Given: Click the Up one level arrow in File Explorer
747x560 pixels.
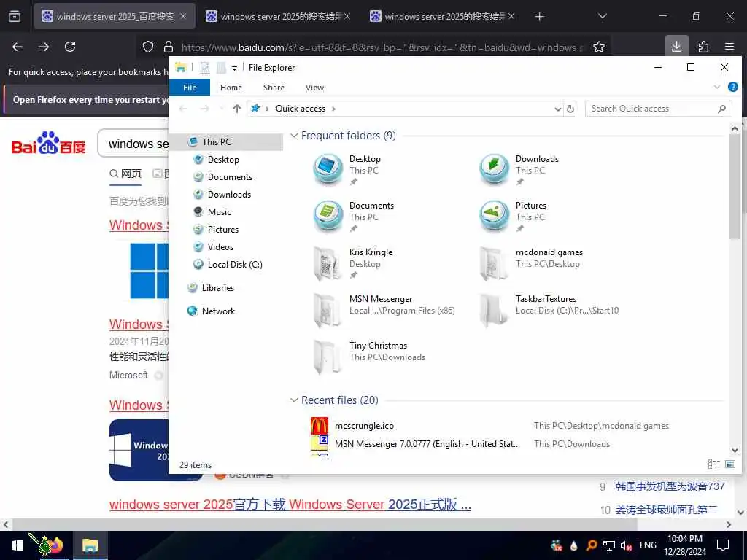Looking at the screenshot, I should click(x=237, y=109).
